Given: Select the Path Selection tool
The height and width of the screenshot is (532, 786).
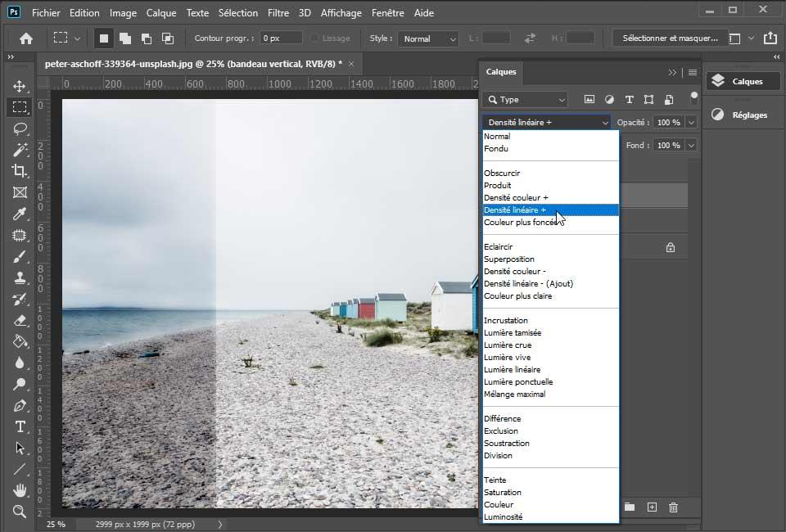Looking at the screenshot, I should pyautogui.click(x=20, y=448).
